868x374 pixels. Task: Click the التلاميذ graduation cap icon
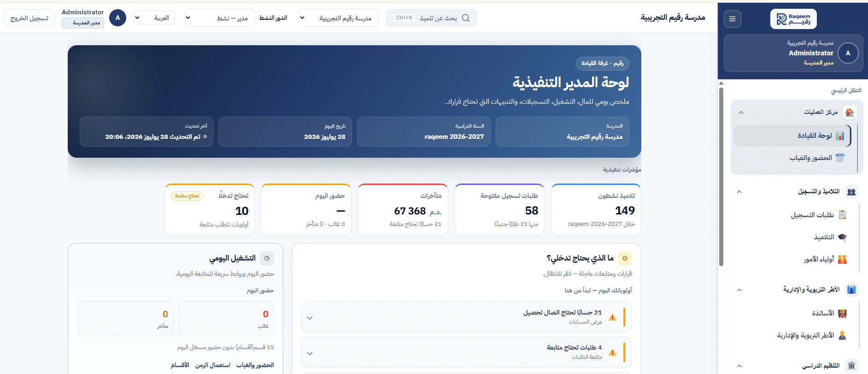pyautogui.click(x=842, y=237)
